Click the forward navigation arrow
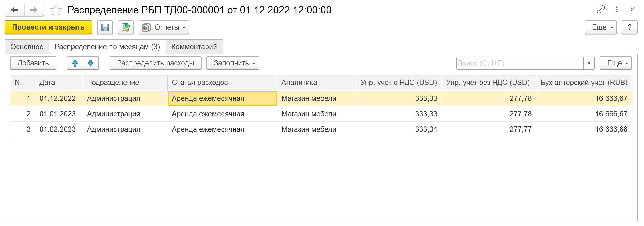The height and width of the screenshot is (226, 644). [x=34, y=10]
